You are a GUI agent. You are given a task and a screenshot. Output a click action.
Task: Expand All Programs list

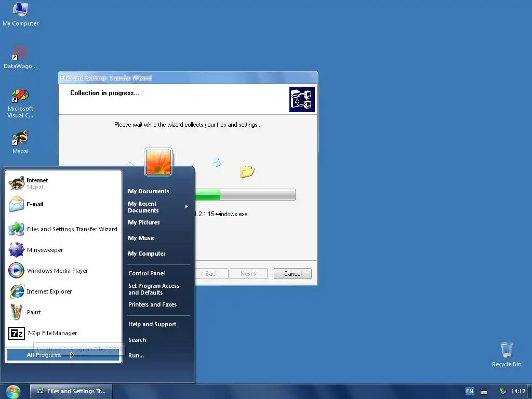pos(63,355)
